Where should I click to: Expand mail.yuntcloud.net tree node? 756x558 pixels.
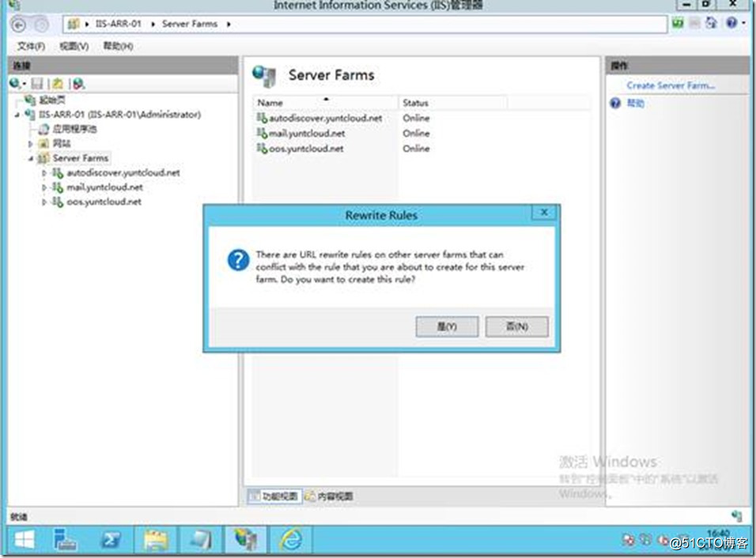[x=43, y=187]
